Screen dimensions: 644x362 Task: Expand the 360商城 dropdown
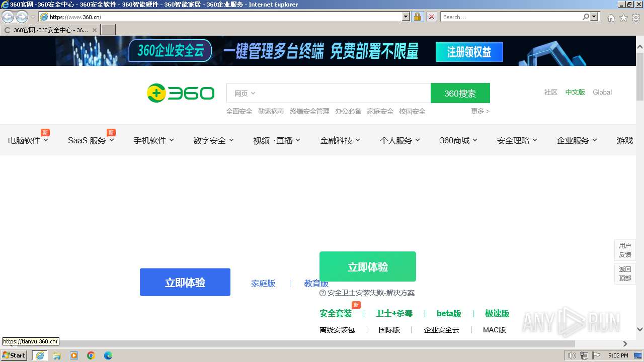click(458, 140)
